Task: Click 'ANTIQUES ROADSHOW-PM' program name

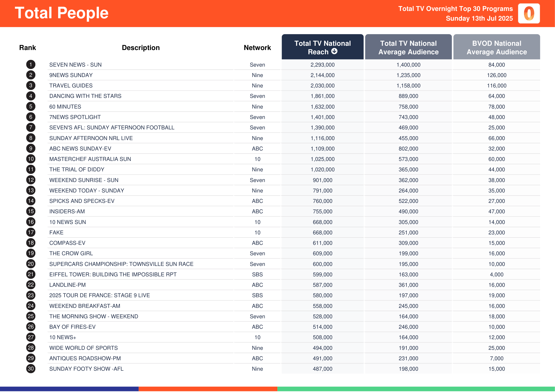Action: coord(85,358)
